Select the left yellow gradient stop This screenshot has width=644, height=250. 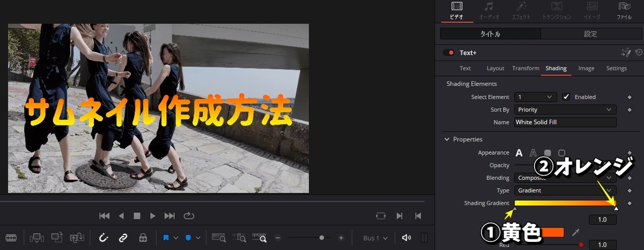click(515, 208)
